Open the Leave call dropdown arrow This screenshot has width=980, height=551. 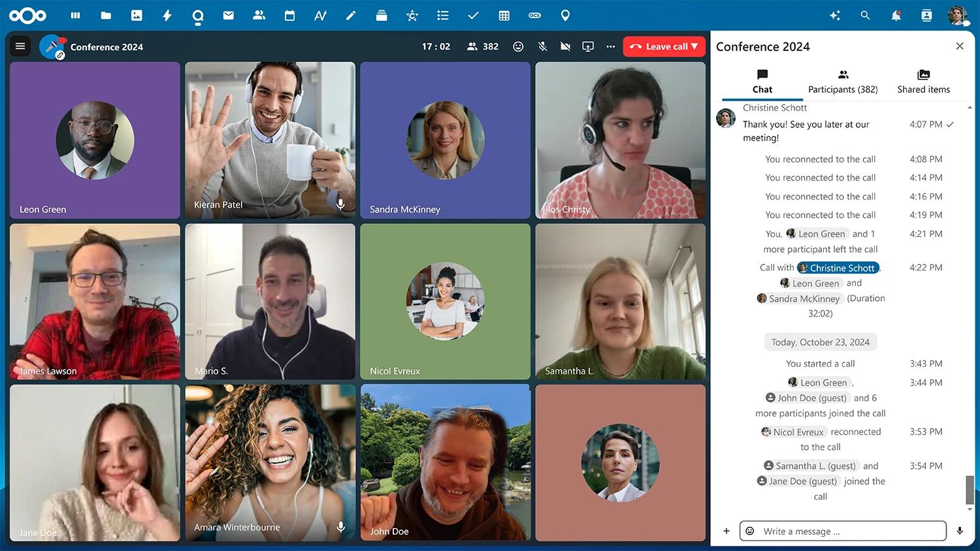694,46
